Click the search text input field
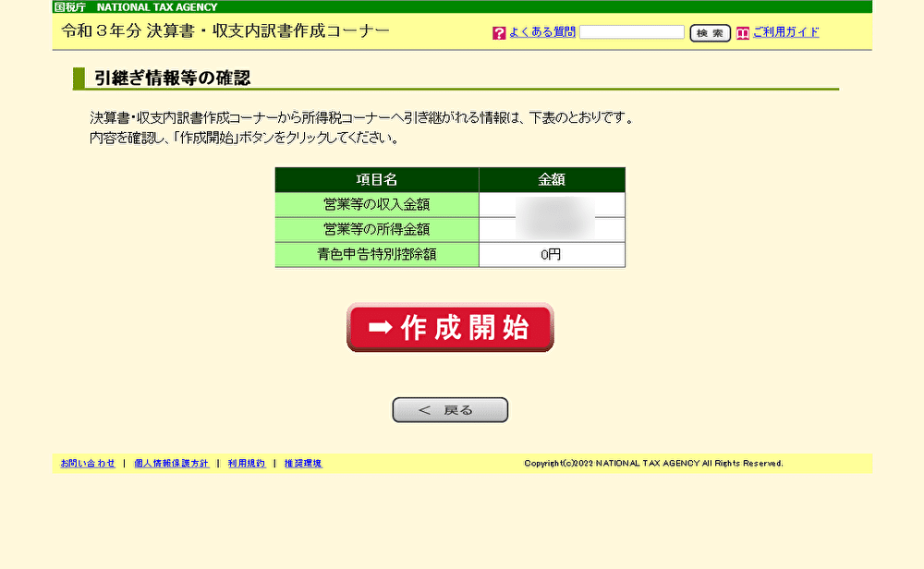Screen dimensions: 924x569 tap(632, 32)
